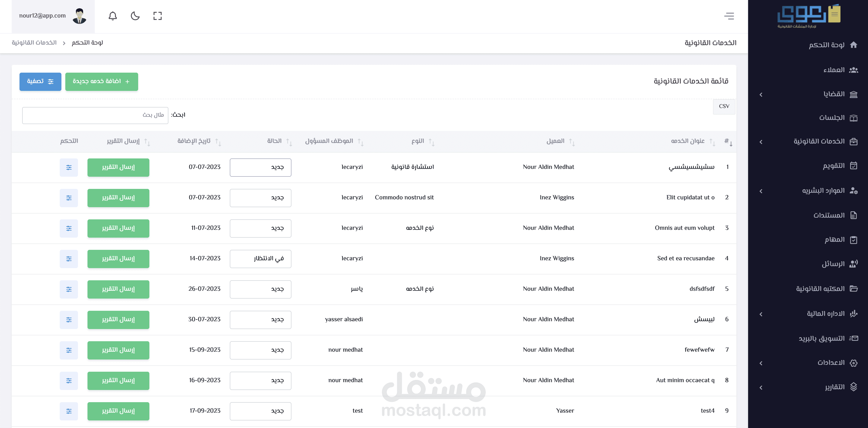Open status dropdown for row 4 في الانتظار

pyautogui.click(x=260, y=259)
